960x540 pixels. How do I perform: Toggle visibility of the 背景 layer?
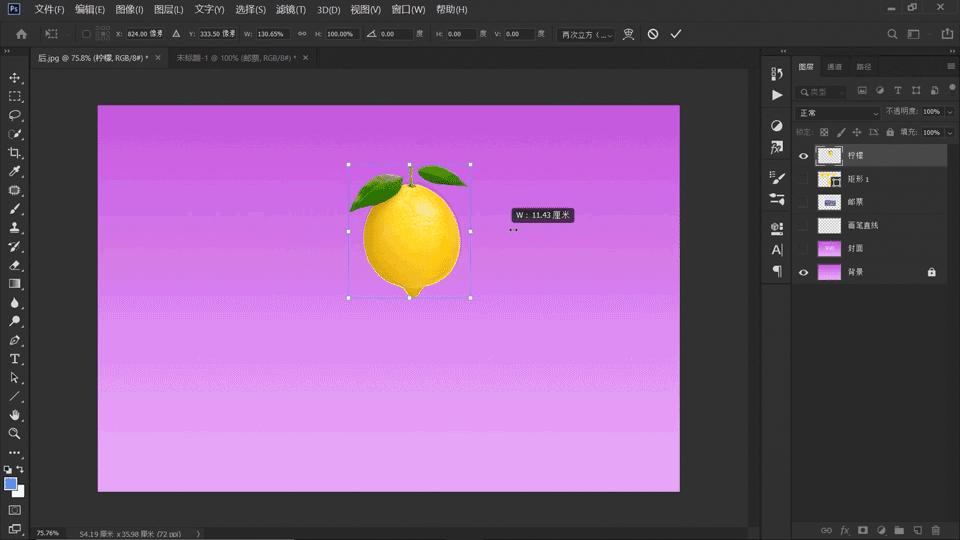point(803,272)
